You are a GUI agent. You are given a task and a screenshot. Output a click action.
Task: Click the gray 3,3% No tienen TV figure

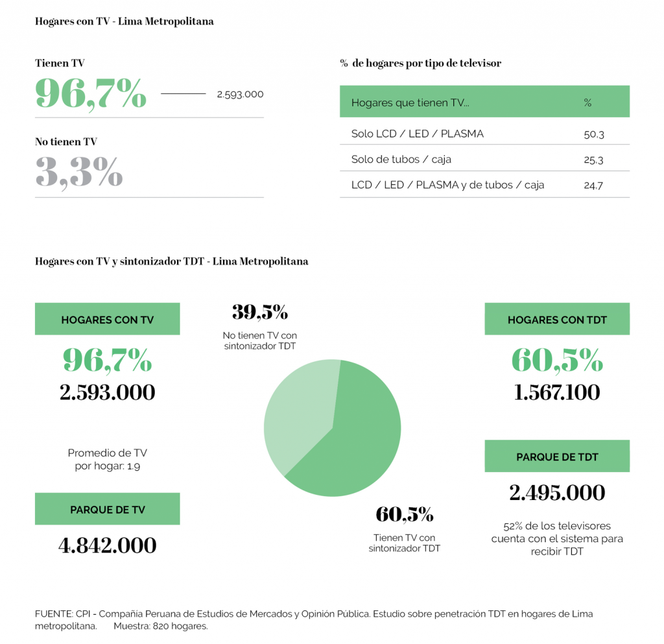pyautogui.click(x=79, y=173)
